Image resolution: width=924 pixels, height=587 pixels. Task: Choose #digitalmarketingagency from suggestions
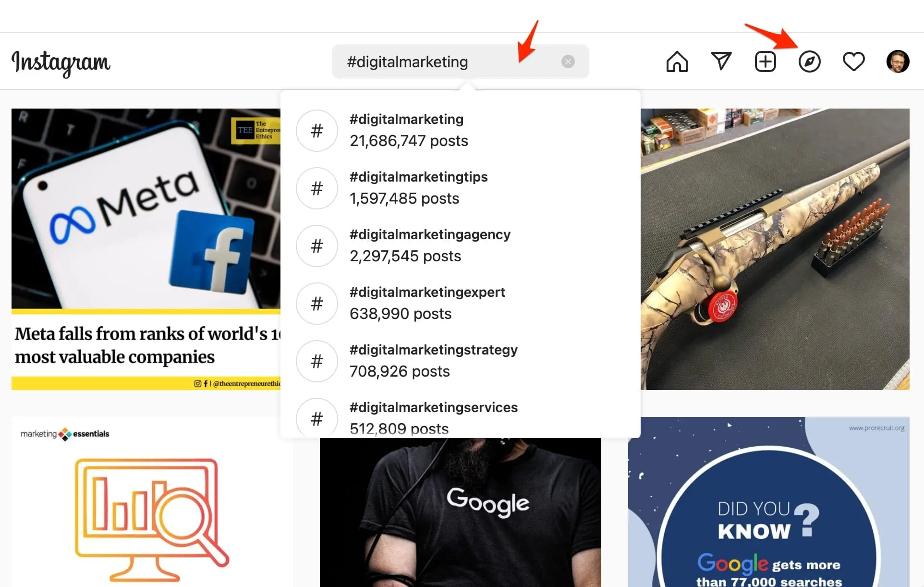coord(429,245)
